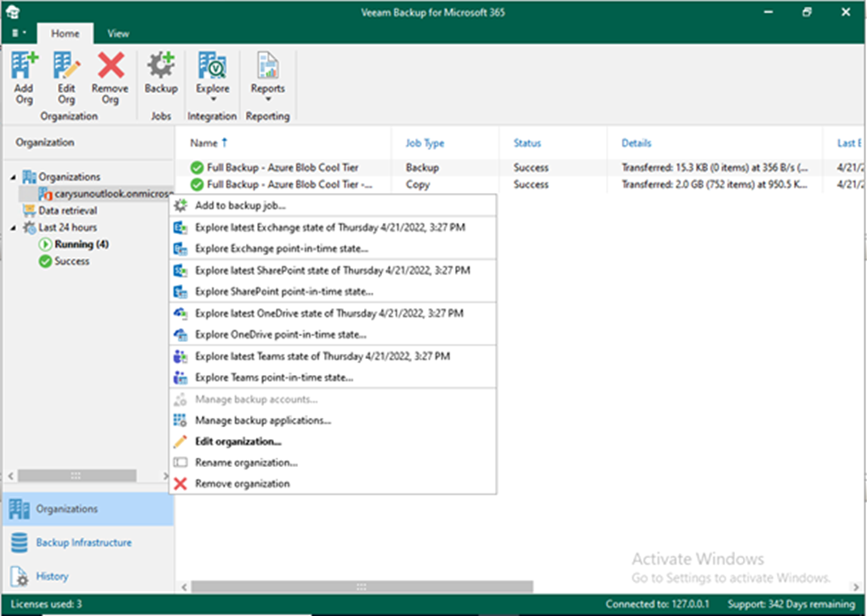
Task: Collapse the Organizations tree node
Action: 13,177
